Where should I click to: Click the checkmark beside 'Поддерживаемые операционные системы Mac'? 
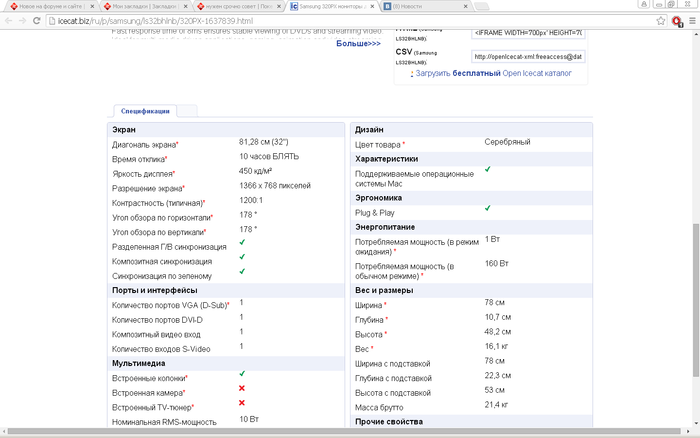(x=488, y=169)
